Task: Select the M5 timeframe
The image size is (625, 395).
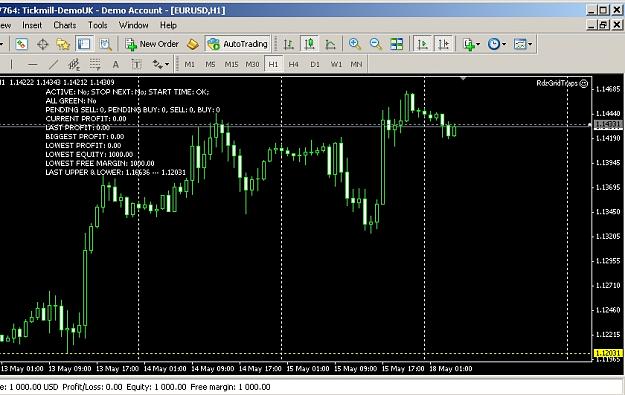Action: click(x=210, y=64)
